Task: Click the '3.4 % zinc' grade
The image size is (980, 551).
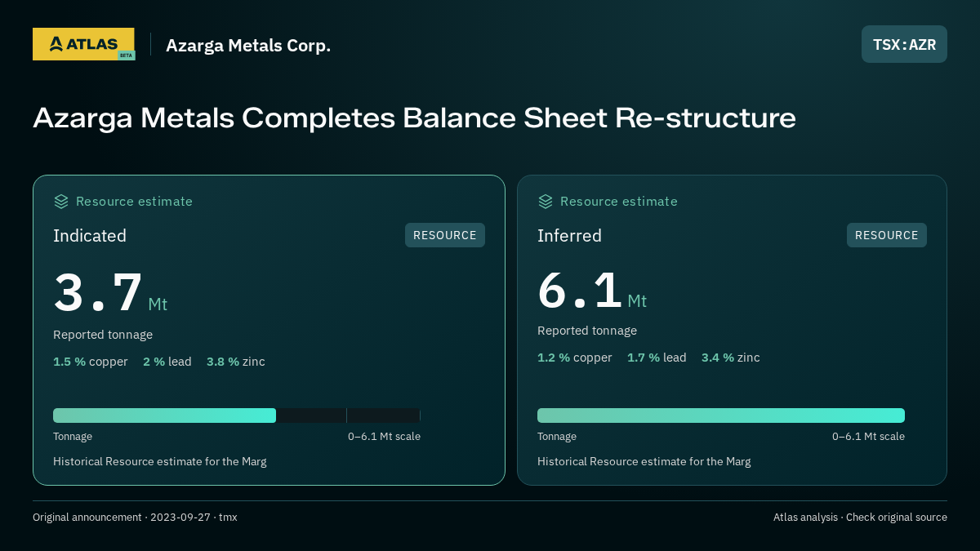Action: tap(731, 358)
